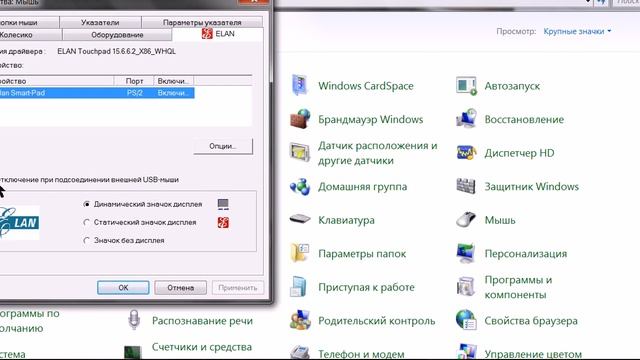Switch to the Оборудование tab
This screenshot has width=640, height=360.
click(x=117, y=35)
